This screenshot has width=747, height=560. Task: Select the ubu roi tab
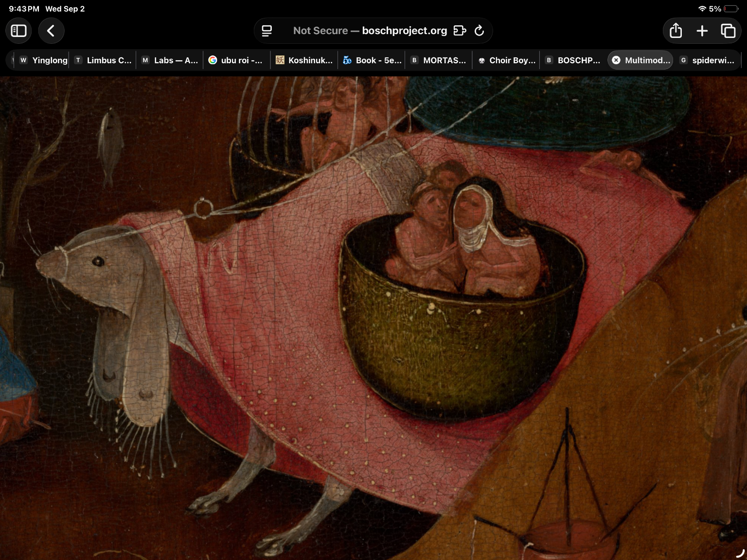click(237, 60)
